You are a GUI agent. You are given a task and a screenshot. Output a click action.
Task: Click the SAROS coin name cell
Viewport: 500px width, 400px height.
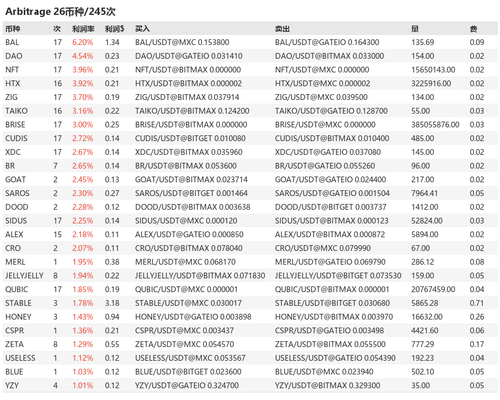click(x=17, y=193)
